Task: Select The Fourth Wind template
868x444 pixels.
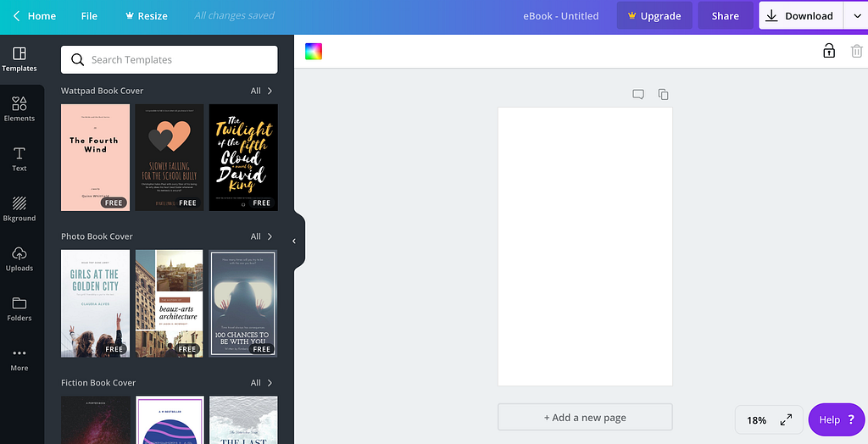Action: point(95,158)
